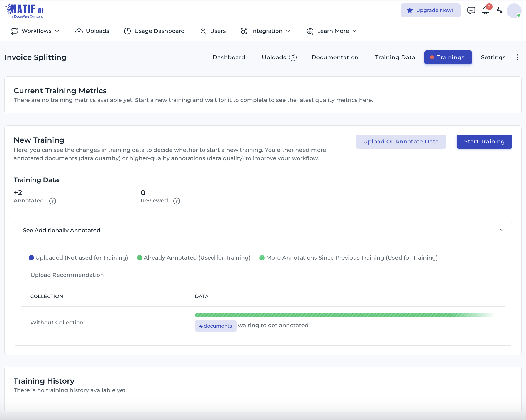Open the Documentation tab

point(335,57)
